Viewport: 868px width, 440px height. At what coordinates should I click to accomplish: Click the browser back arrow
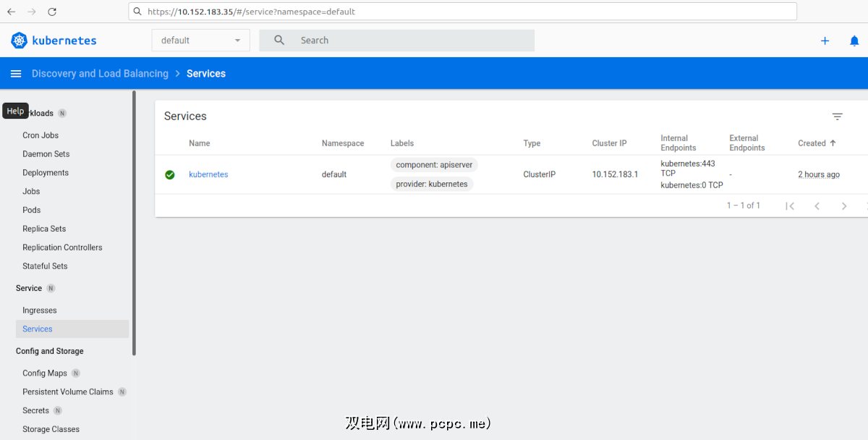pyautogui.click(x=12, y=12)
